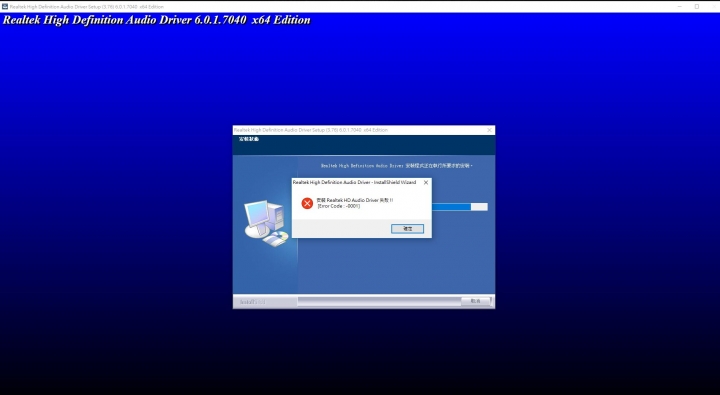Click the setup status heading in dark banner
This screenshot has height=395, width=720.
[x=249, y=139]
